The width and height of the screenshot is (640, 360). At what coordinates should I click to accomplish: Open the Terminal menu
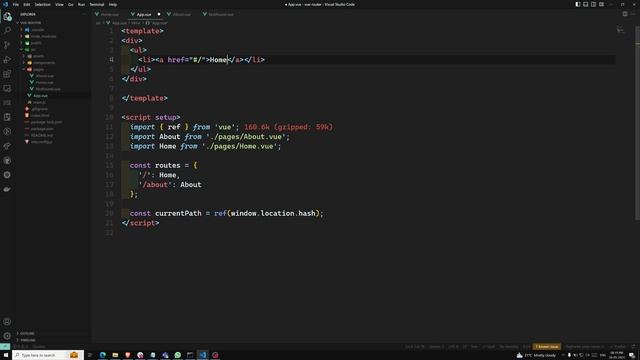point(97,4)
